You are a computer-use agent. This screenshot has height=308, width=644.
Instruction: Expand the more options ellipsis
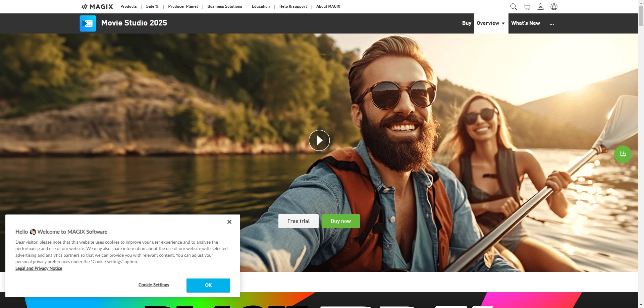552,23
